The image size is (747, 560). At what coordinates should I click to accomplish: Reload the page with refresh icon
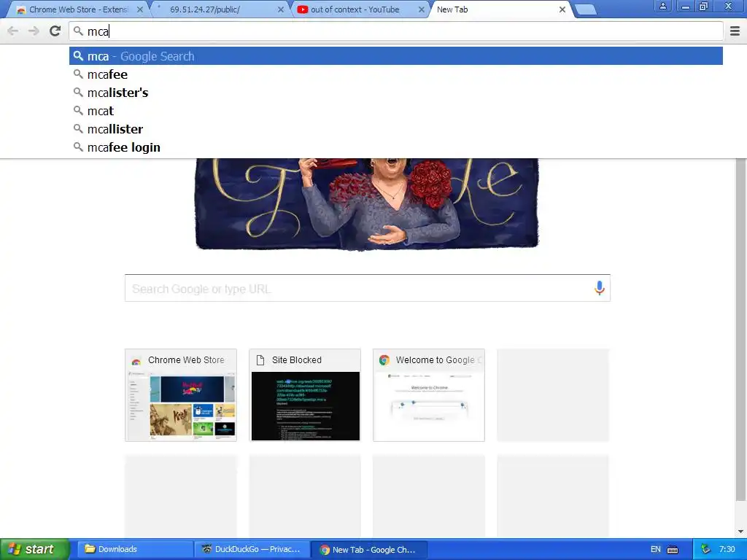pos(55,31)
